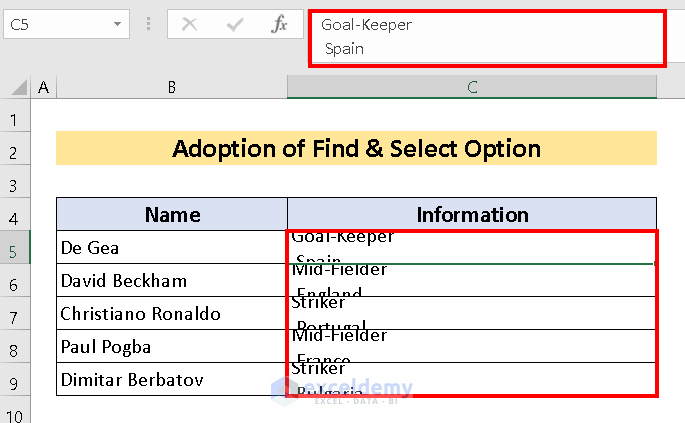Select row 2 header

pyautogui.click(x=16, y=151)
